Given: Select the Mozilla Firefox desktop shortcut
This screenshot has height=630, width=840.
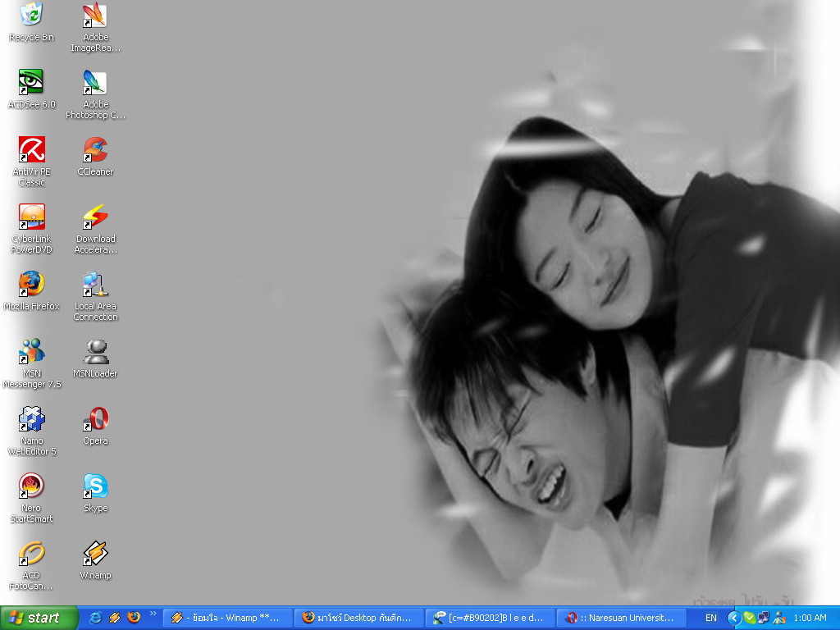Looking at the screenshot, I should click(32, 291).
